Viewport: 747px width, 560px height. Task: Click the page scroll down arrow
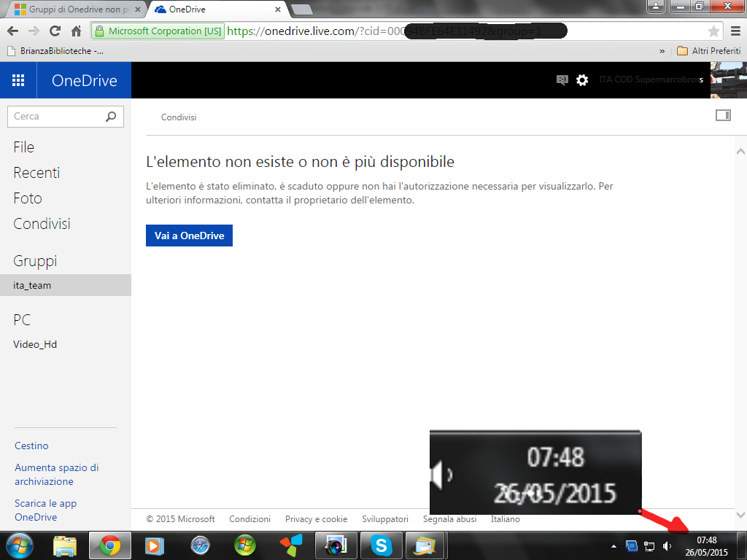(x=740, y=514)
